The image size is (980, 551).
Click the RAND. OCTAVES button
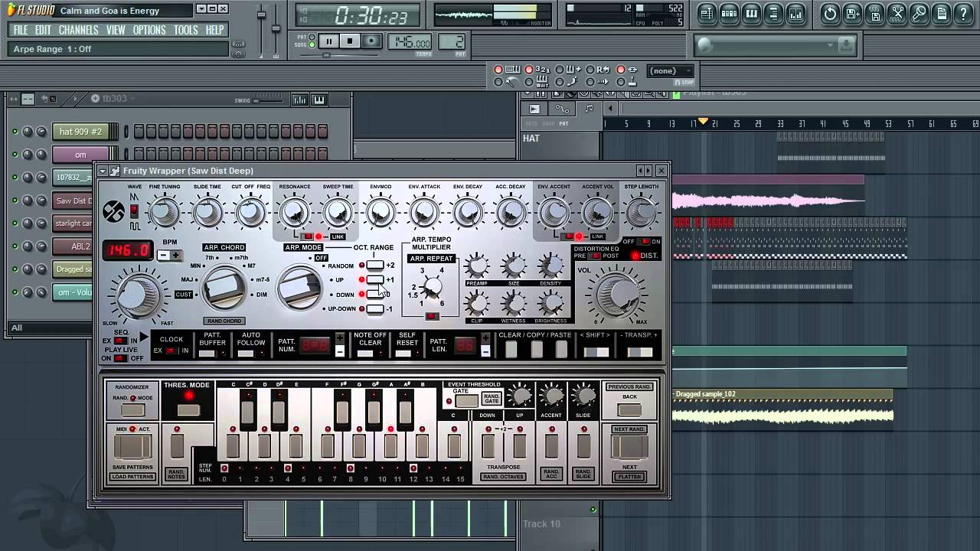point(503,477)
